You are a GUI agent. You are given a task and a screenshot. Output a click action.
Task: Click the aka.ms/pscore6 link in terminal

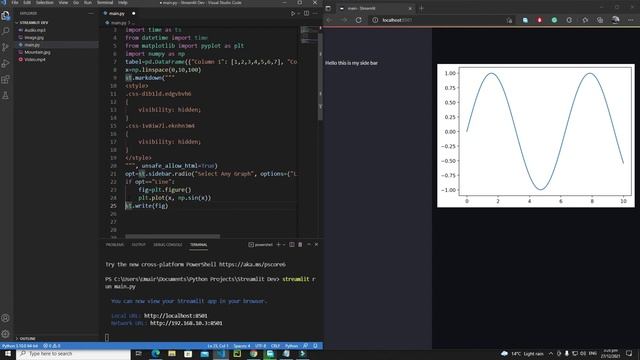(252, 264)
